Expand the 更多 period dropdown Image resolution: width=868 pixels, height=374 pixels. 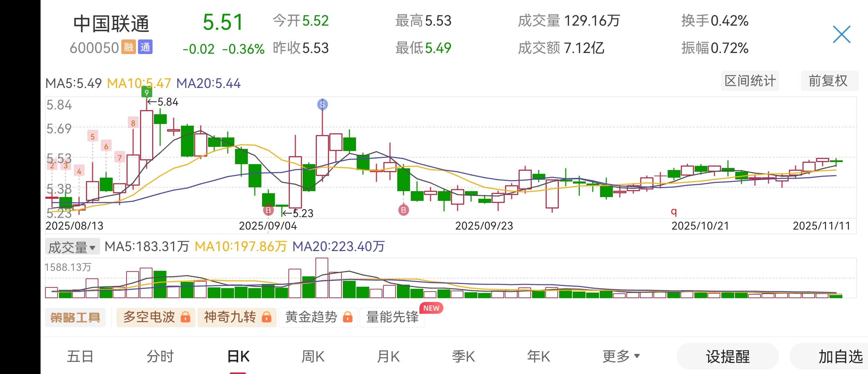point(620,356)
